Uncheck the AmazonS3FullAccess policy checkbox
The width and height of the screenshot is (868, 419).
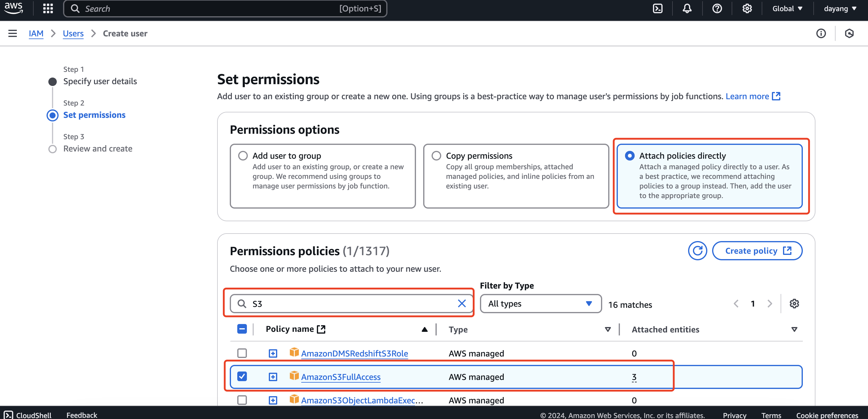(242, 376)
